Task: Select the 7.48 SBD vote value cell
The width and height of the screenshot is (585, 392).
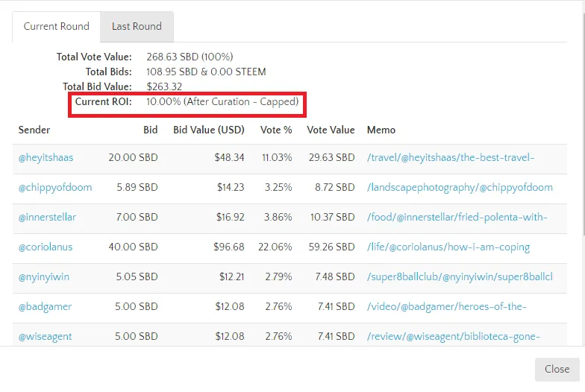Action: tap(334, 277)
